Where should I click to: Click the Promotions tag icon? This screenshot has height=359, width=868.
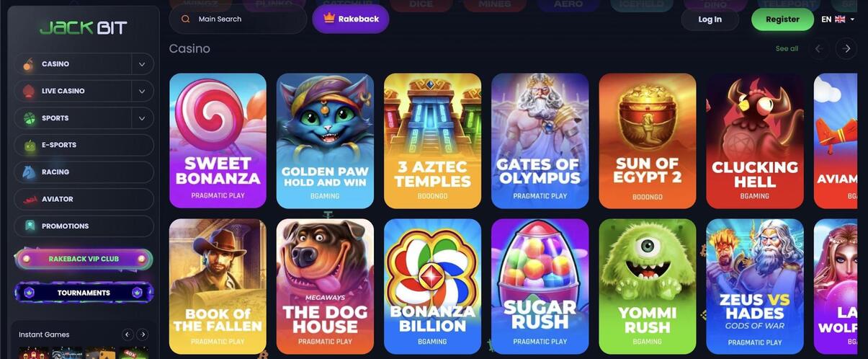tap(29, 226)
